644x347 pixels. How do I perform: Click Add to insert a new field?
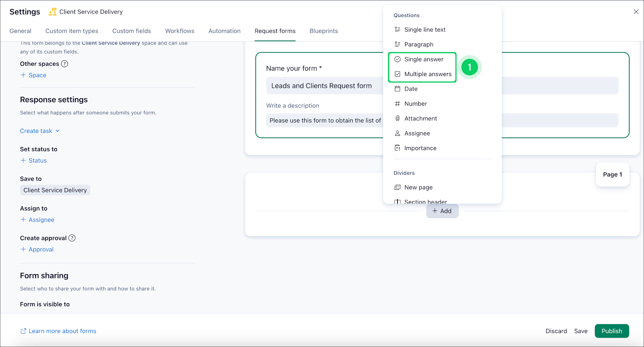coord(442,211)
